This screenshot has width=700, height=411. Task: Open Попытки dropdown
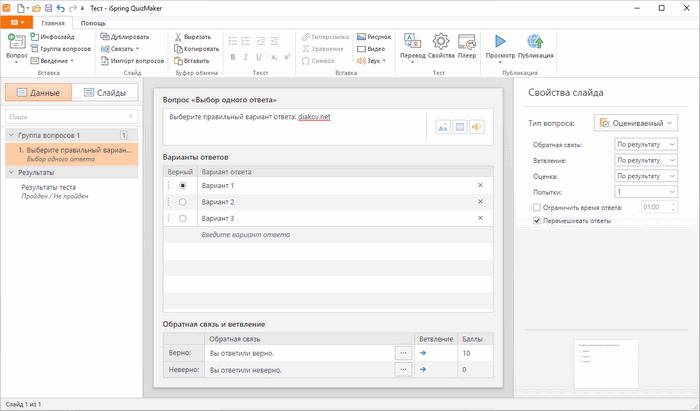pos(646,192)
